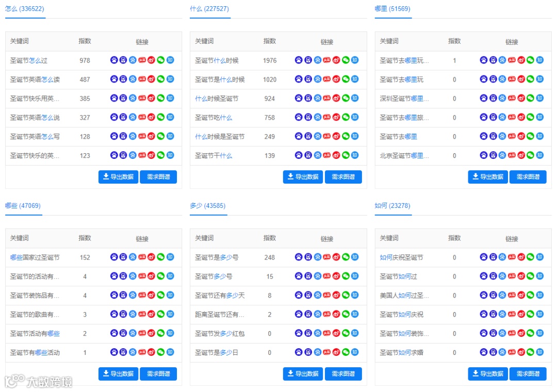Open Toutiao icon for 圣诞节是多少号
The width and height of the screenshot is (557, 392).
pos(327,257)
